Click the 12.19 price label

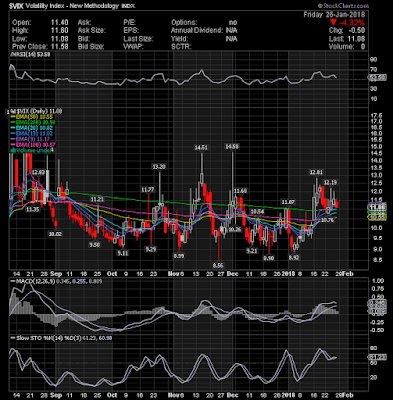(x=330, y=182)
